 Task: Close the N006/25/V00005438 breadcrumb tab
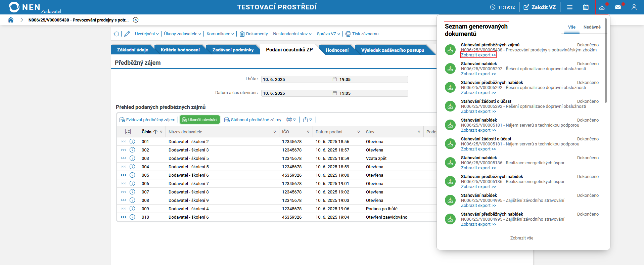click(x=136, y=20)
